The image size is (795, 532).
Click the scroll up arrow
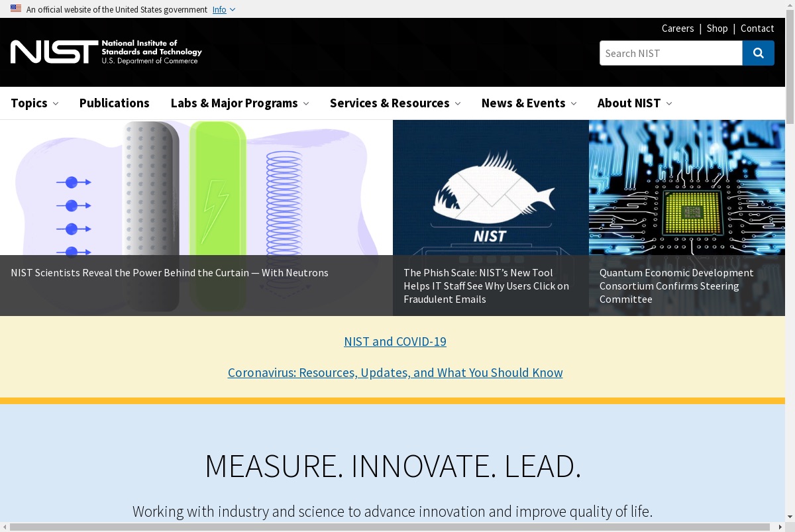coord(790,5)
